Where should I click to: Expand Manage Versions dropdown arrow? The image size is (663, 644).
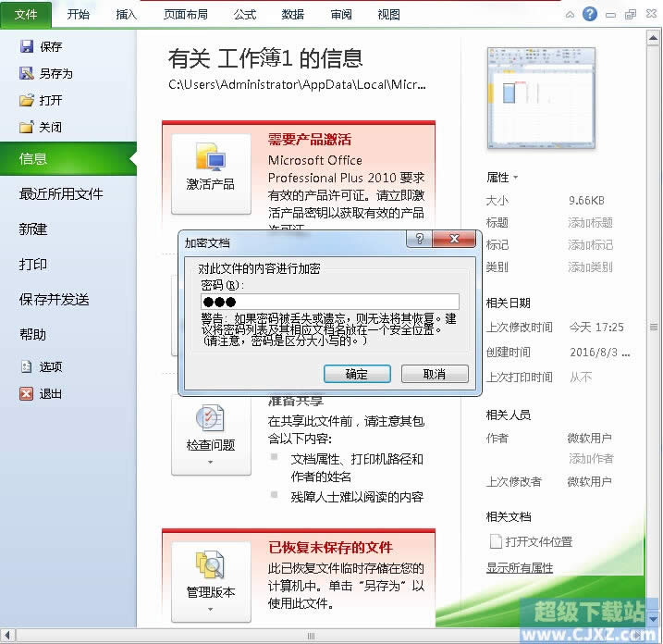[x=211, y=610]
